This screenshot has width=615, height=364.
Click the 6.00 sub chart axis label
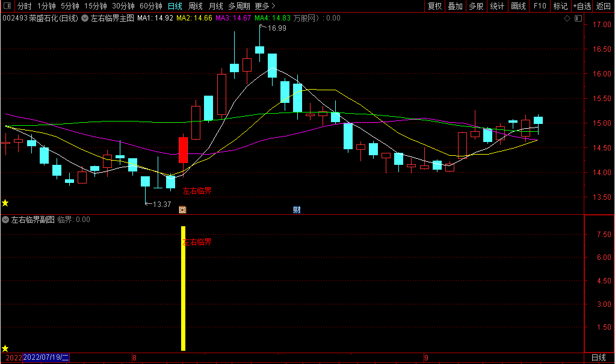[x=604, y=258]
